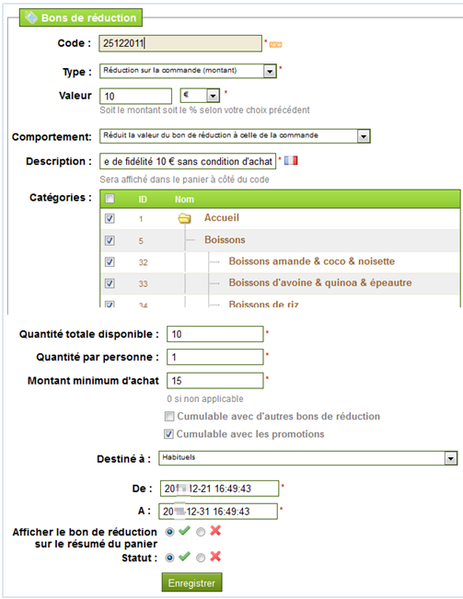Expand the Destiné à dropdown
Screen dimensions: 463x599
450,458
